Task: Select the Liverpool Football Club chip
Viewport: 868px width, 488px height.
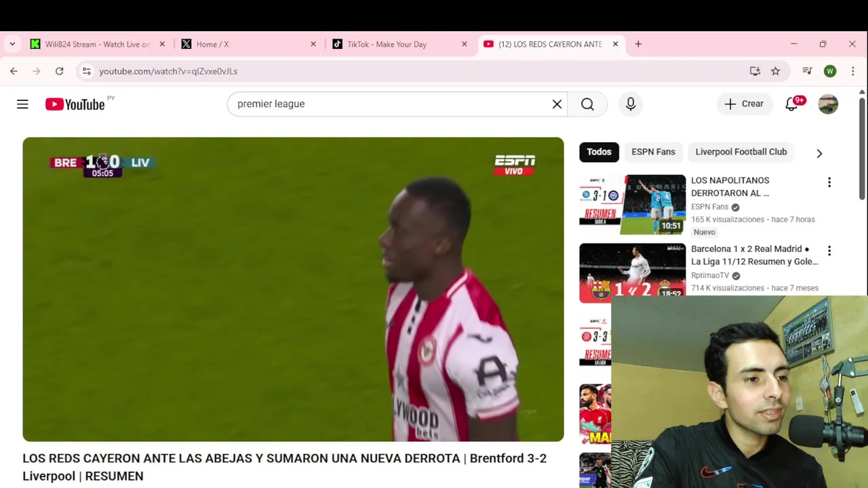Action: [x=741, y=152]
